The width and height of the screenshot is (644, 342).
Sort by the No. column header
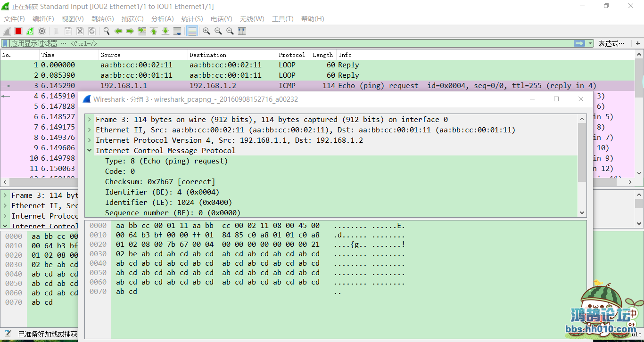point(20,55)
